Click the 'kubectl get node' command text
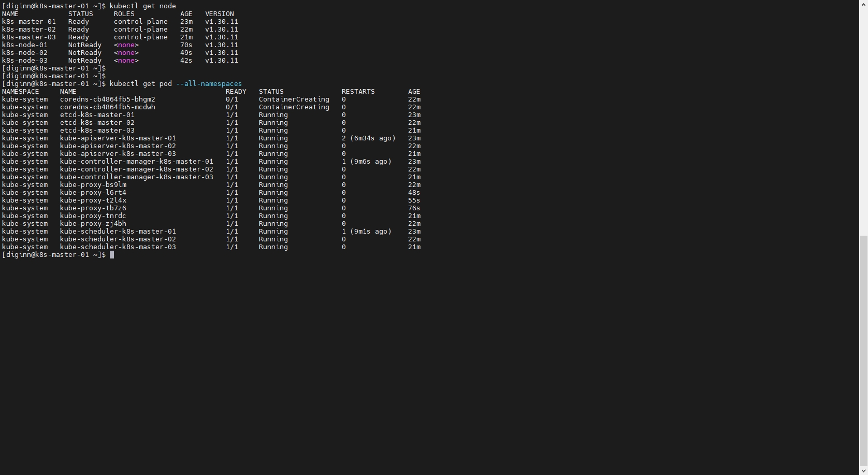The width and height of the screenshot is (868, 475). 142,6
